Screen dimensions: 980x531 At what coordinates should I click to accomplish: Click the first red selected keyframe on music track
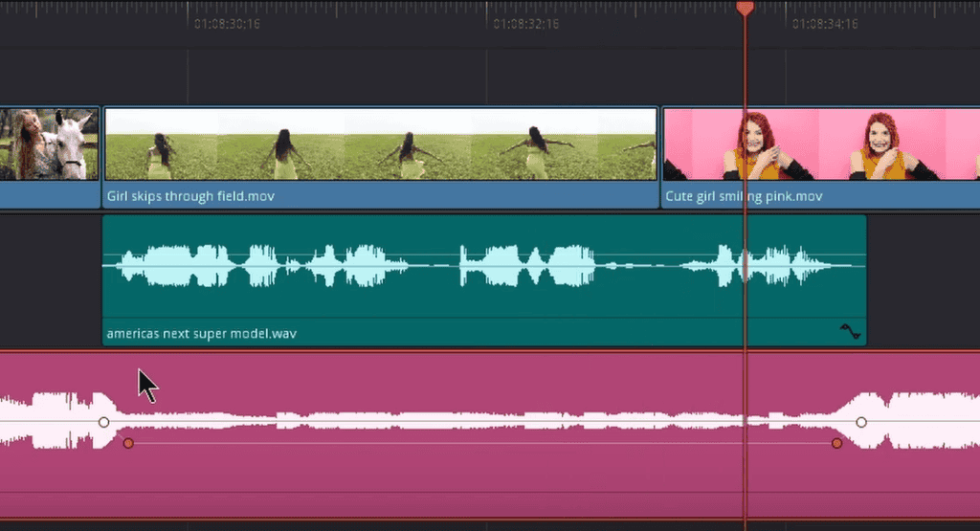[x=128, y=443]
